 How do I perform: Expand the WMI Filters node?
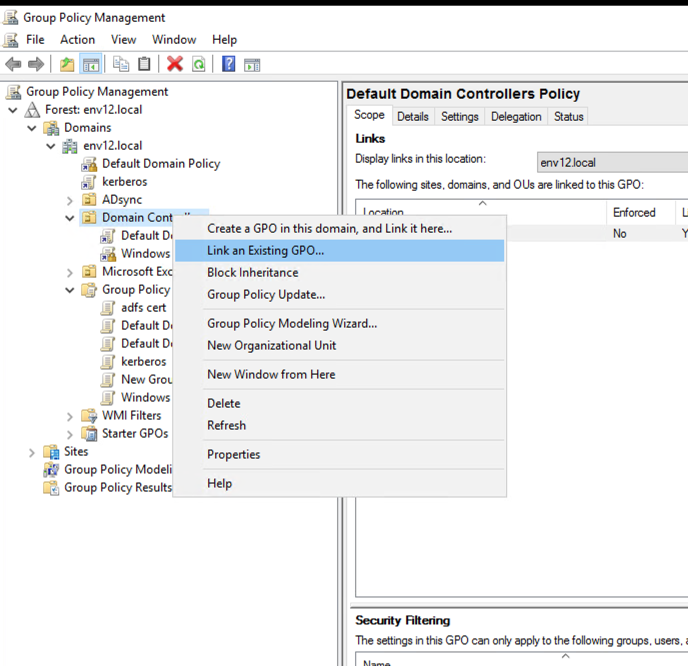[x=69, y=416]
